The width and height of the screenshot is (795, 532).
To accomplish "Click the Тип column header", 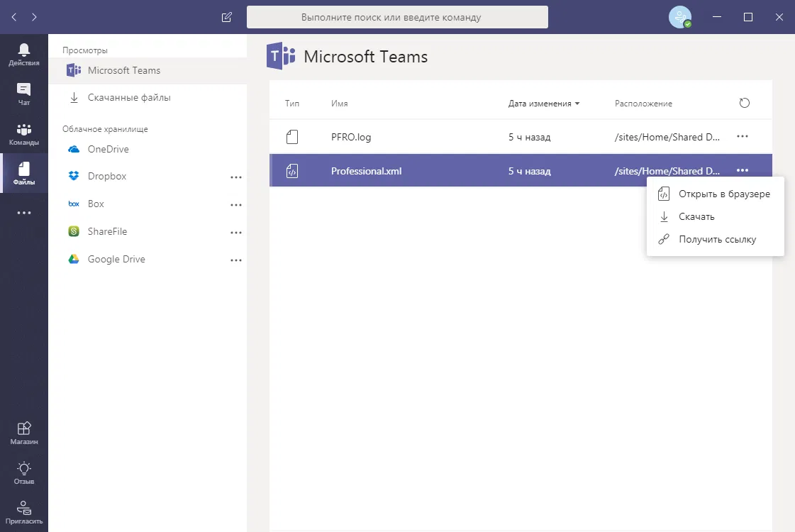I will pos(292,104).
